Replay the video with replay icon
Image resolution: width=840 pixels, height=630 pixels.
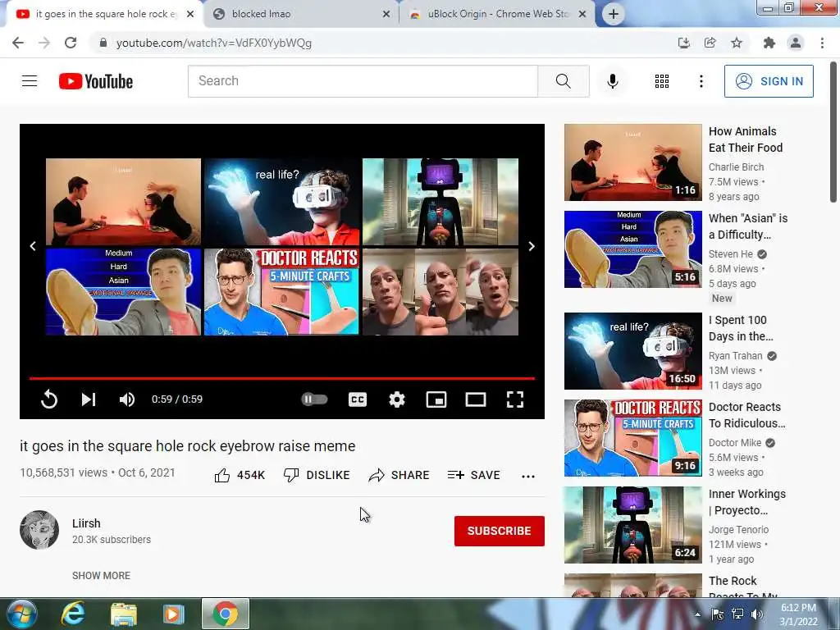[x=48, y=399]
